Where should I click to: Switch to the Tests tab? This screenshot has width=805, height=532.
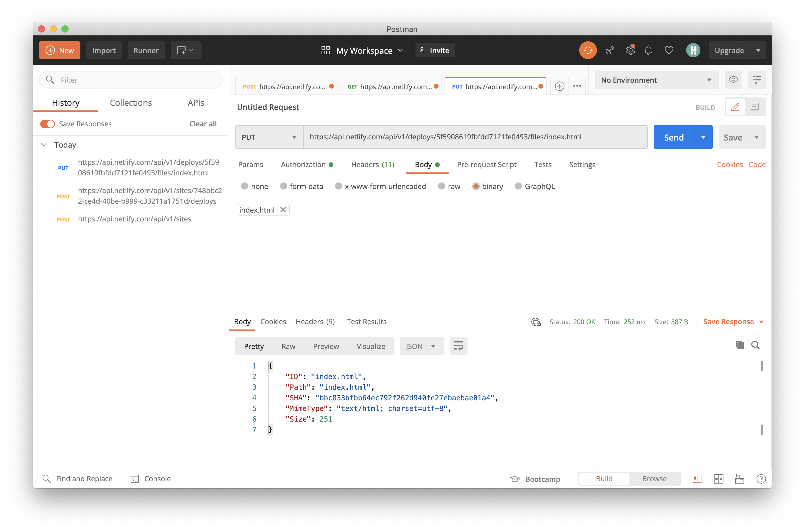[x=542, y=164]
